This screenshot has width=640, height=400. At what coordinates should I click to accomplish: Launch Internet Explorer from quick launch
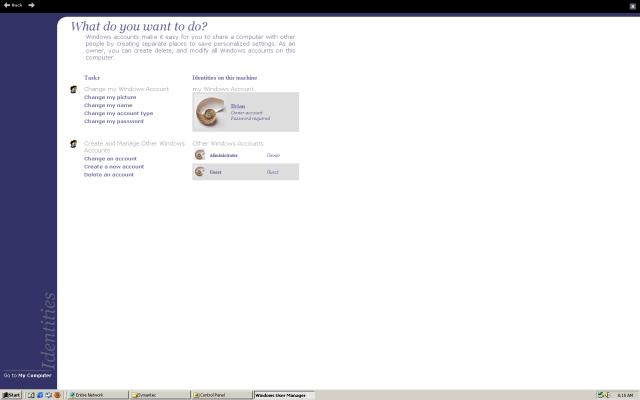click(40, 395)
